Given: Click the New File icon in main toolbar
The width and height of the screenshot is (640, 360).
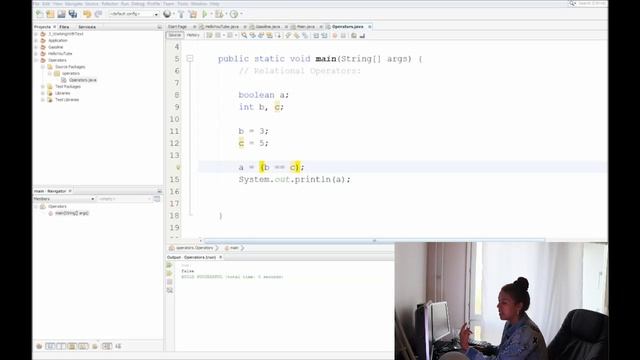Looking at the screenshot, I should 40,14.
